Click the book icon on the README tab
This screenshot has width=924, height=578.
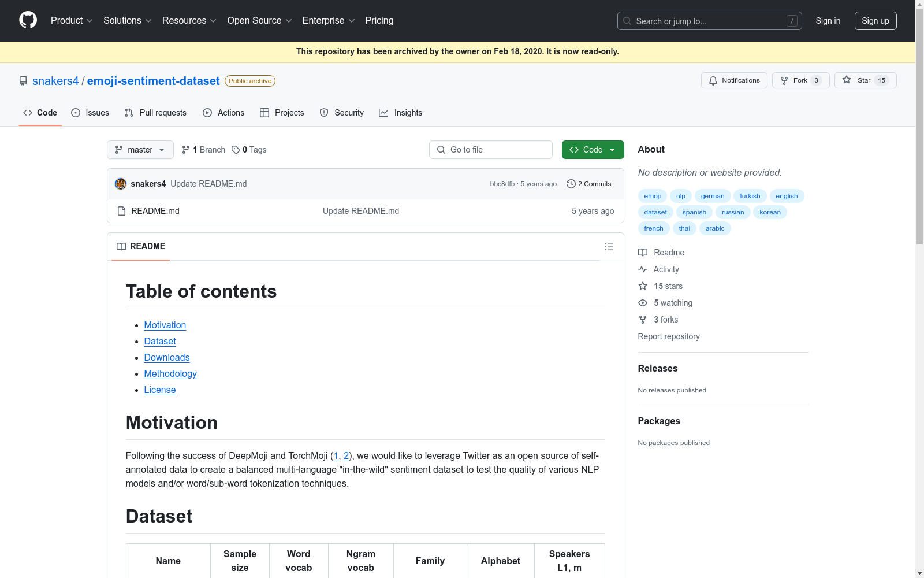coord(121,246)
